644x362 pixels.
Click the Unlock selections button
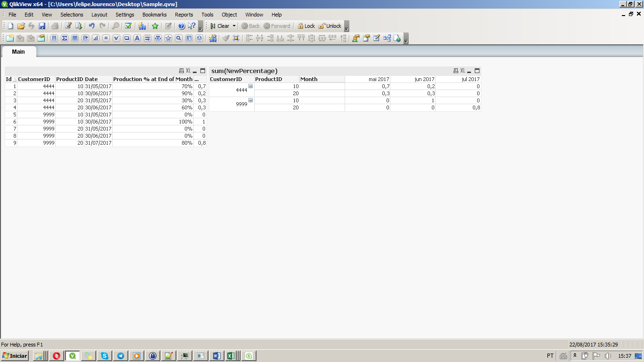(330, 26)
